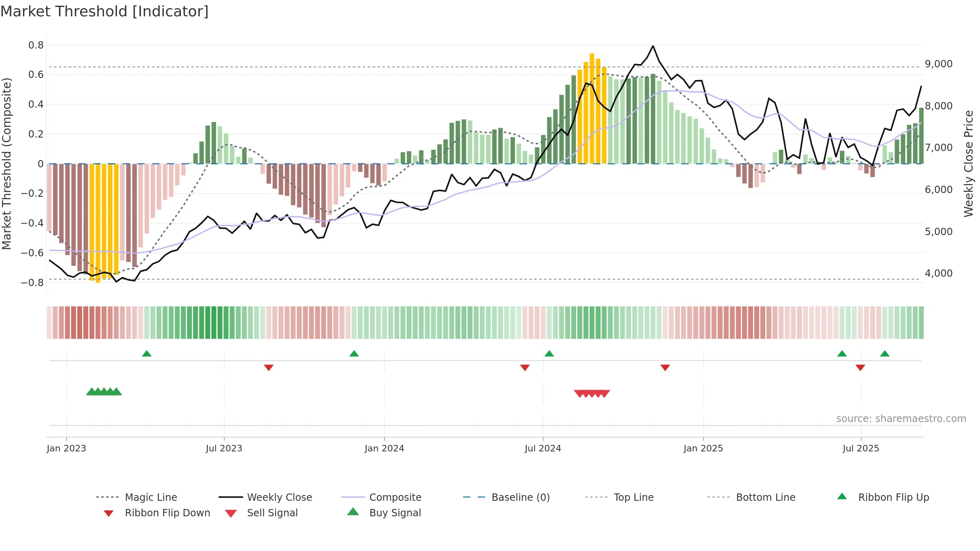This screenshot has height=551, width=980.
Task: Click the Jan 2025 x-axis label
Action: [704, 448]
